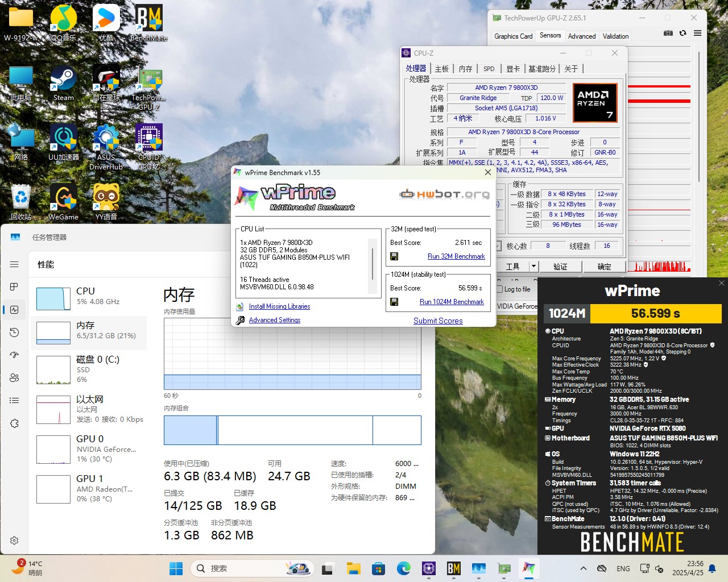
Task: Open Task Manager startup apps sidebar icon
Action: [14, 355]
